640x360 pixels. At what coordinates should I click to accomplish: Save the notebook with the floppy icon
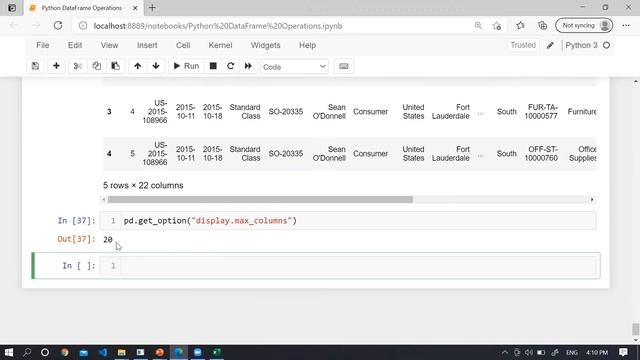[36, 66]
